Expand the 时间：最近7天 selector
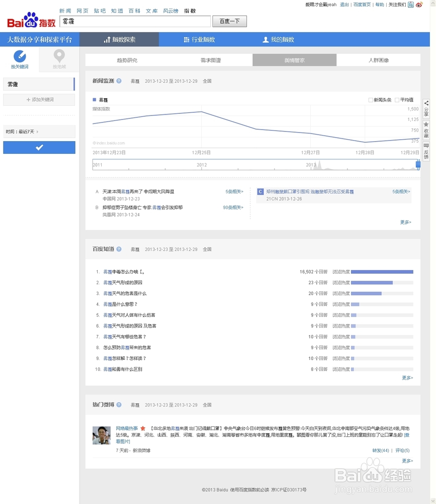436x504 pixels. click(x=39, y=132)
